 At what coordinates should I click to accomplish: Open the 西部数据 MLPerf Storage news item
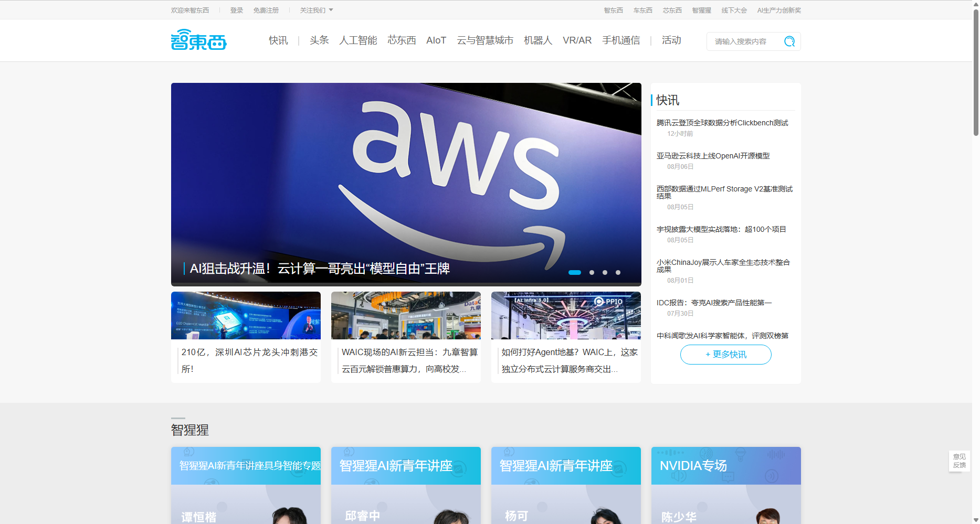(724, 192)
